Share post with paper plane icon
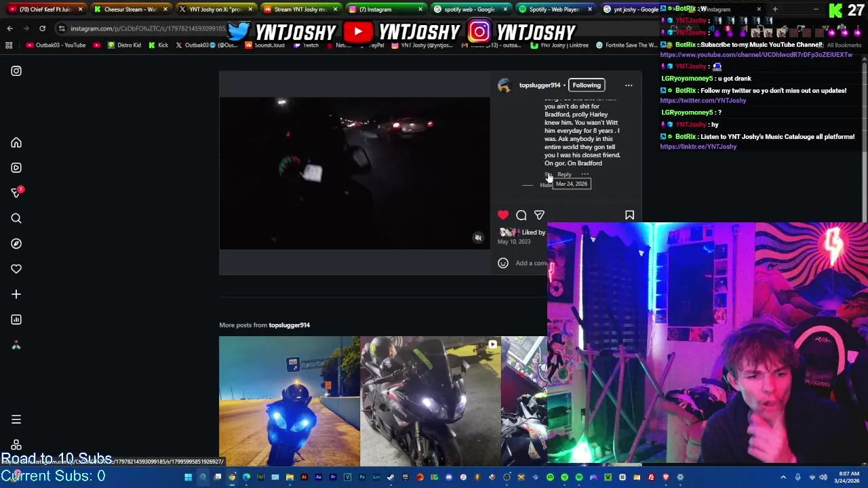This screenshot has width=868, height=488. [539, 215]
